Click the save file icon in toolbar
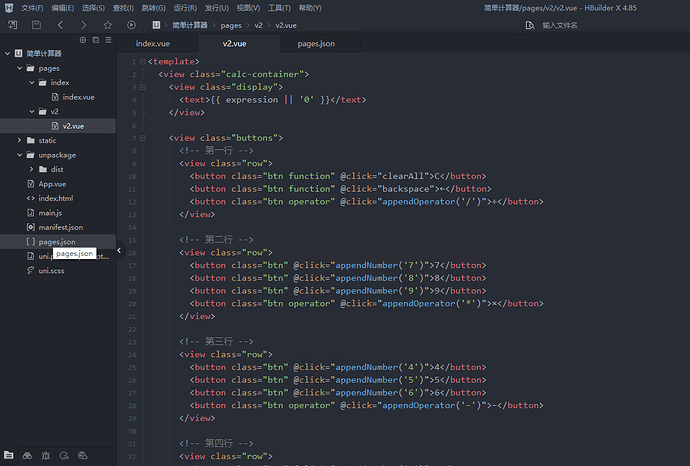The width and height of the screenshot is (690, 466). (36, 24)
